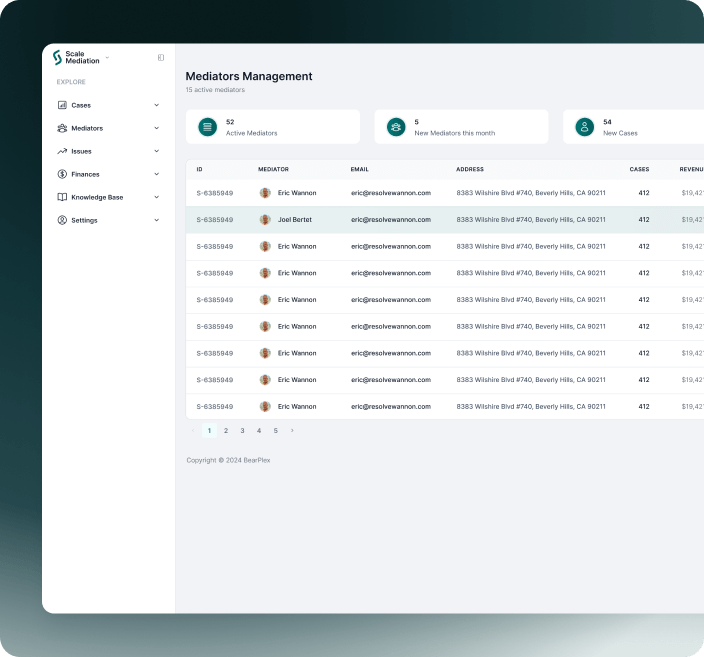This screenshot has height=657, width=704.
Task: Expand the Finances chevron
Action: coord(156,174)
